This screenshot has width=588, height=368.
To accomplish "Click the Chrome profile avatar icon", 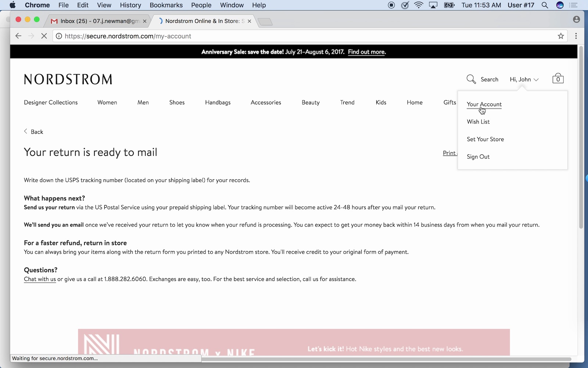I will tap(576, 19).
